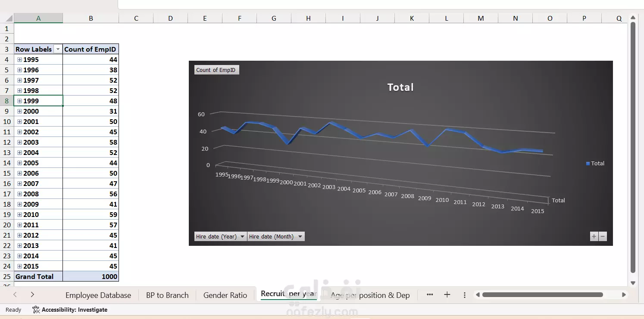Click the 2004 row label text
This screenshot has width=644, height=319.
(x=31, y=152)
